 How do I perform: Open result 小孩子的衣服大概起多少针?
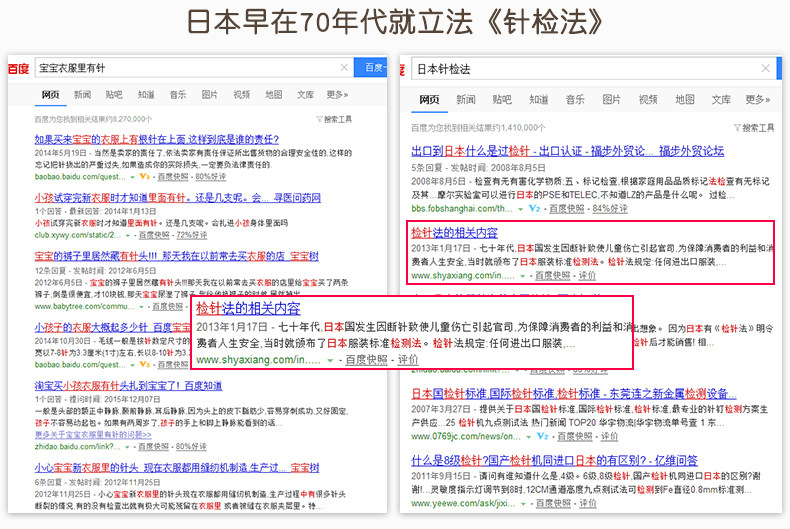pyautogui.click(x=112, y=328)
